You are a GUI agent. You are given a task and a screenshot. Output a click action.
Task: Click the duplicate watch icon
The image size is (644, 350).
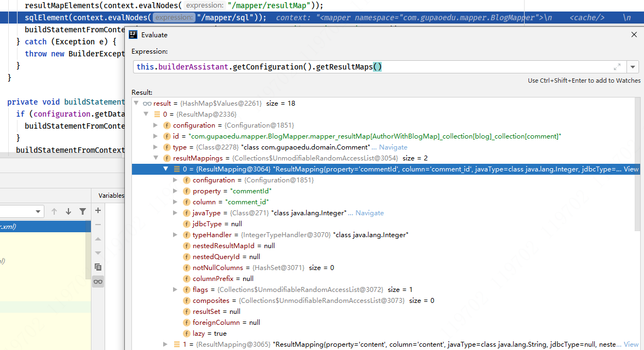97,267
